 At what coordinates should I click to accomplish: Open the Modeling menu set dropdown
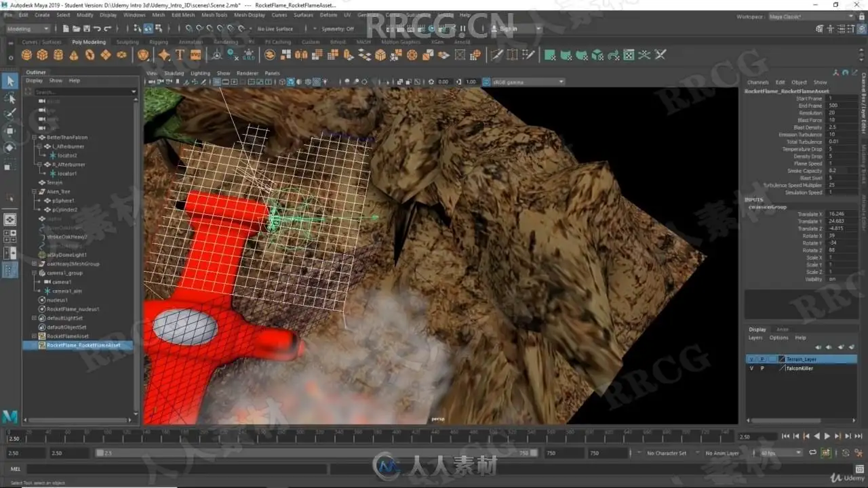(28, 29)
